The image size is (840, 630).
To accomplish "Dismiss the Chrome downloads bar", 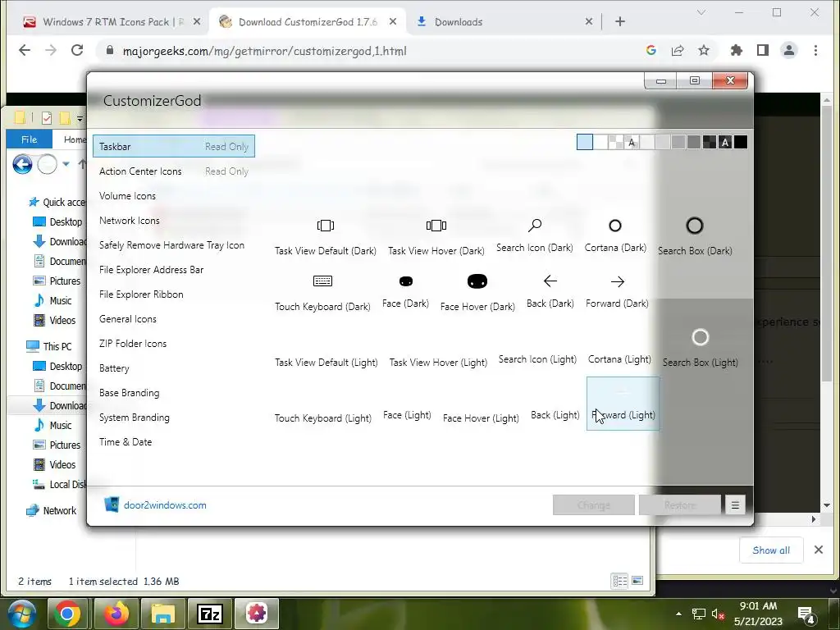I will 818,550.
